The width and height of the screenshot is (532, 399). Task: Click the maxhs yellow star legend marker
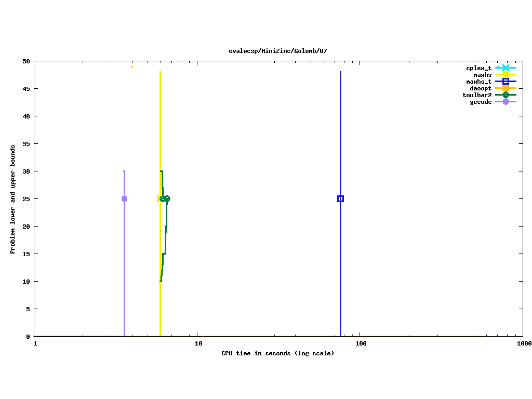click(x=506, y=75)
